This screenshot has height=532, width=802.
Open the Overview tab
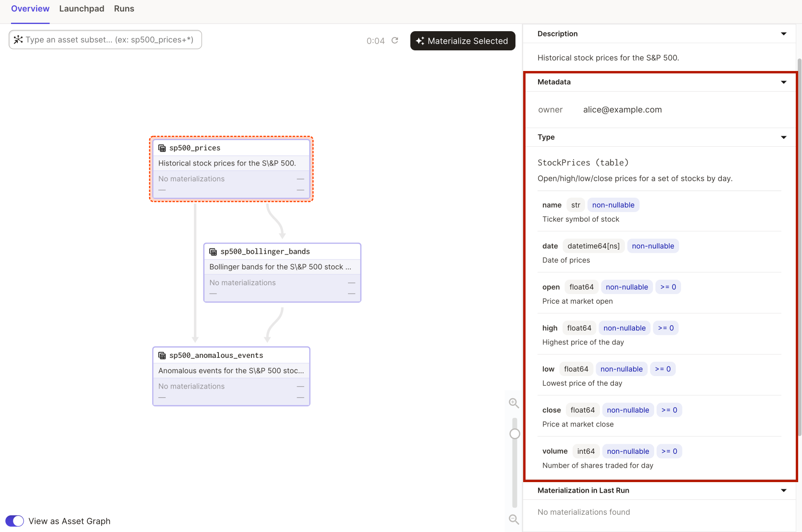coord(30,9)
